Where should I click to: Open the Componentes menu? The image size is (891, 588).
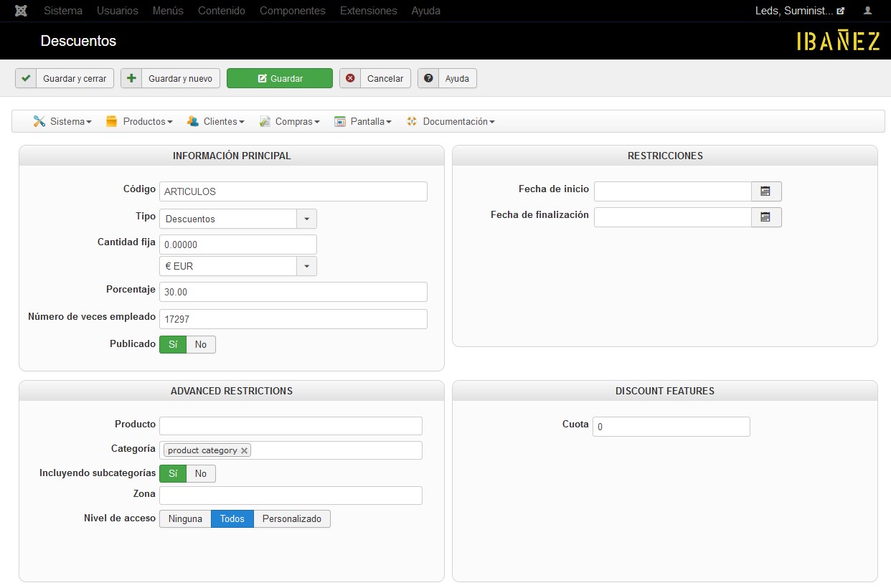293,11
